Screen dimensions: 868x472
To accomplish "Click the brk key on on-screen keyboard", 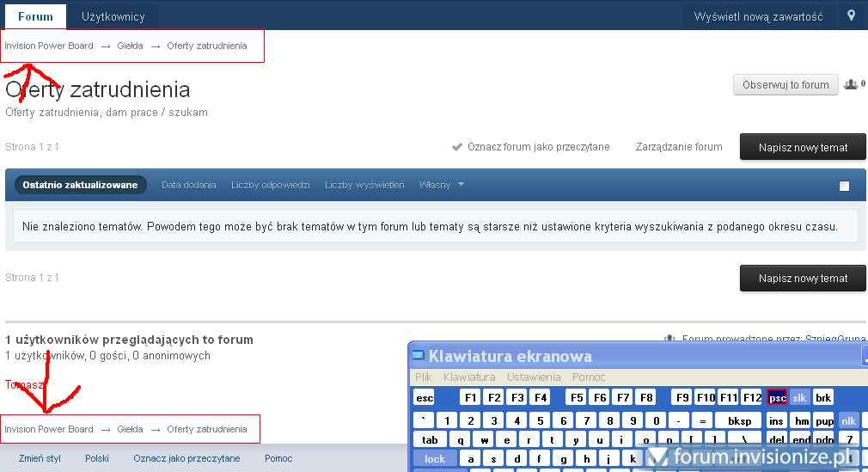I will click(823, 398).
